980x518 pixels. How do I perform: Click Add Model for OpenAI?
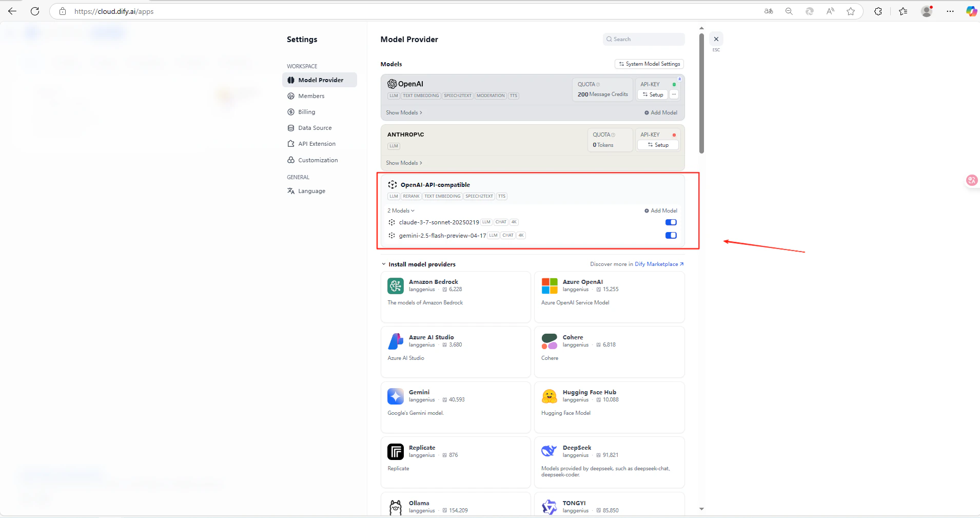pyautogui.click(x=661, y=112)
